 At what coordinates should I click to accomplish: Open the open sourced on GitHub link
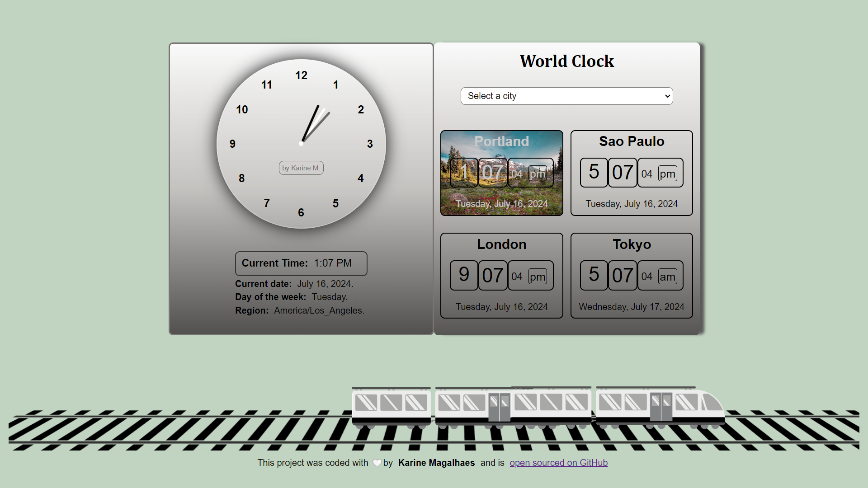[558, 463]
